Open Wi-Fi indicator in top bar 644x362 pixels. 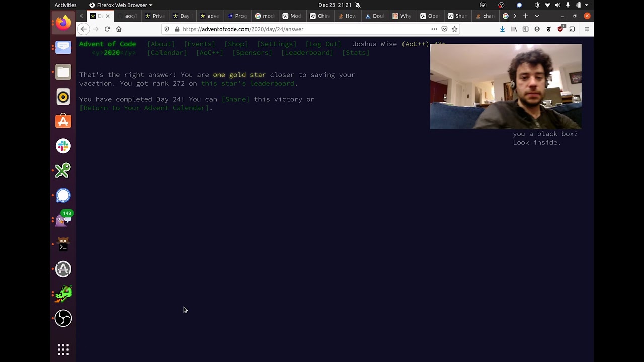(547, 5)
